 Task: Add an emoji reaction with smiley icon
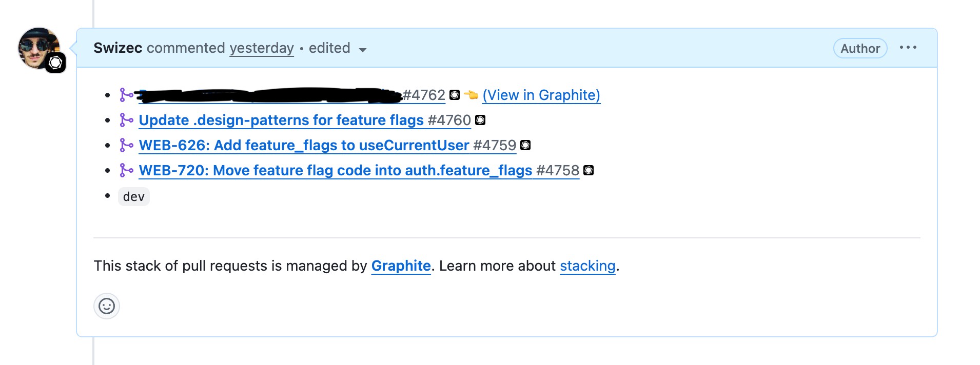[107, 306]
